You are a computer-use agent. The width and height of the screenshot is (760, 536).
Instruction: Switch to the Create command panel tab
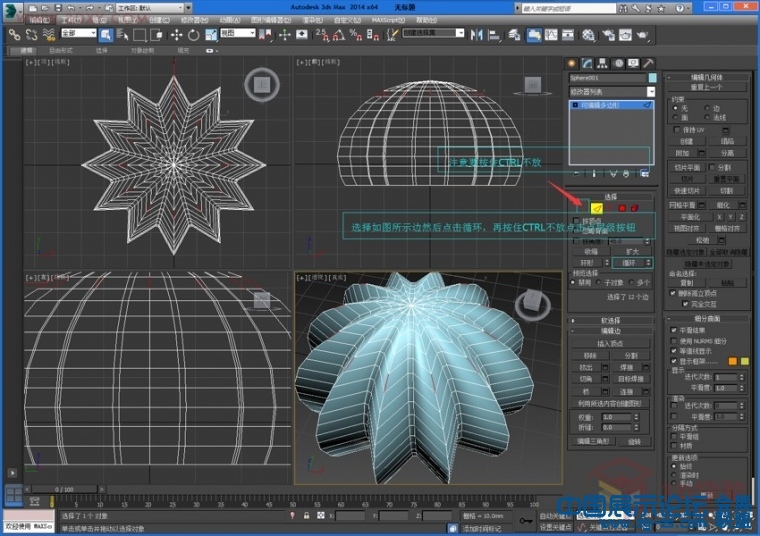[x=572, y=63]
